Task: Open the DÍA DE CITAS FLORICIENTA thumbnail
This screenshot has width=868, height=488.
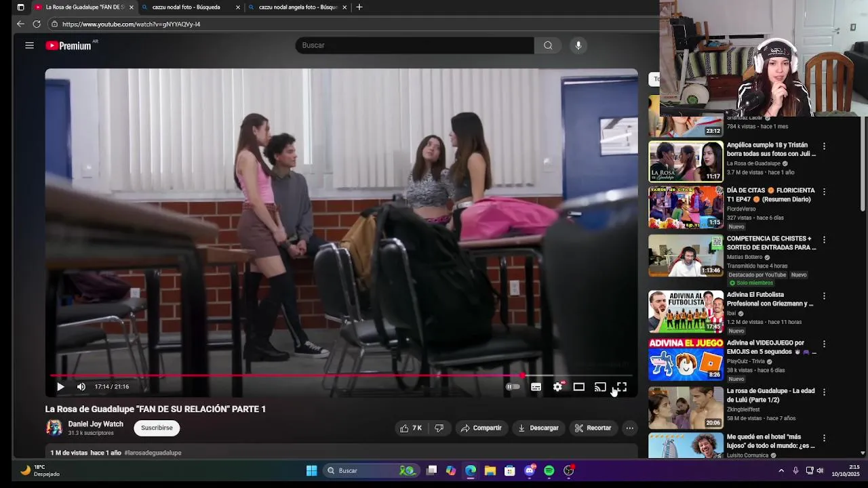Action: 686,207
